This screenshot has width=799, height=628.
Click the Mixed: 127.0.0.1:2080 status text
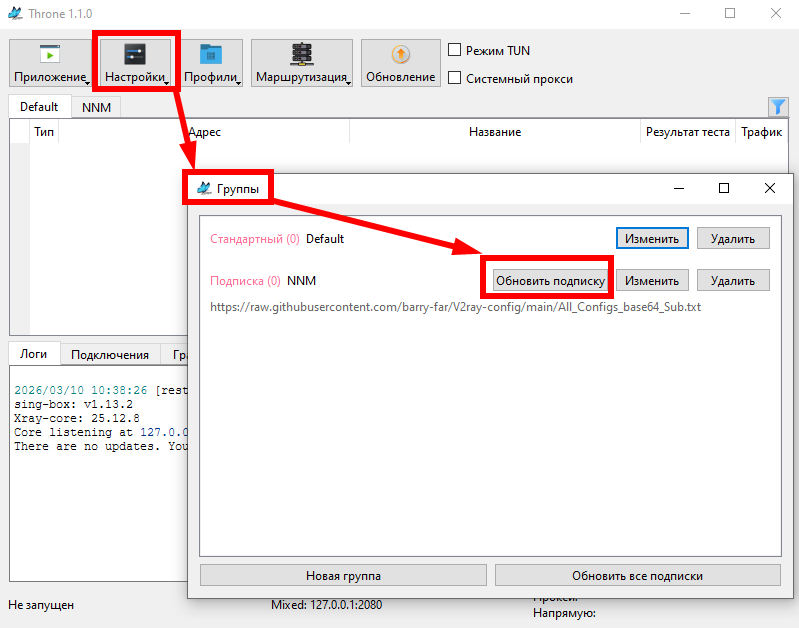pos(326,605)
